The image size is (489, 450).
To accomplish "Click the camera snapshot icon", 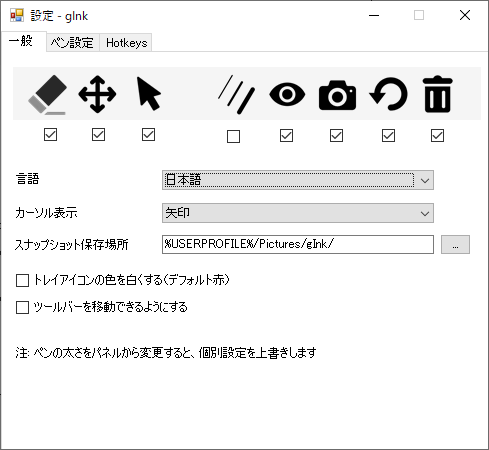I will click(x=337, y=95).
